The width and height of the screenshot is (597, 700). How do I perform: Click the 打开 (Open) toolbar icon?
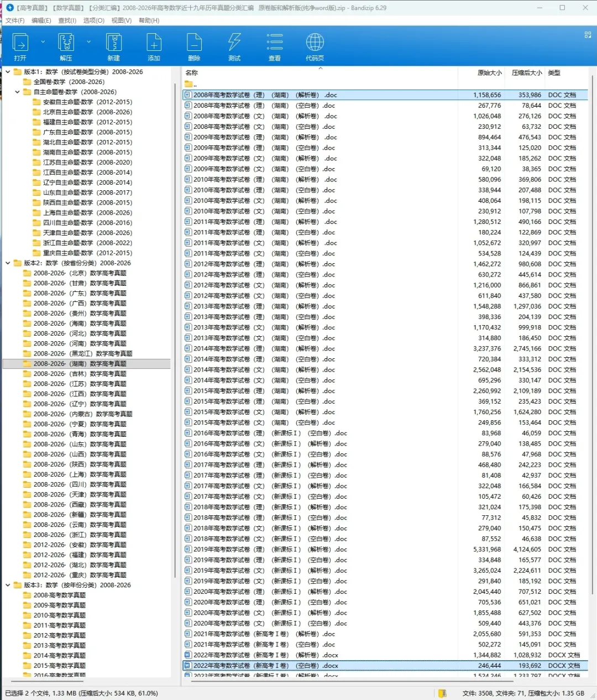[x=20, y=43]
